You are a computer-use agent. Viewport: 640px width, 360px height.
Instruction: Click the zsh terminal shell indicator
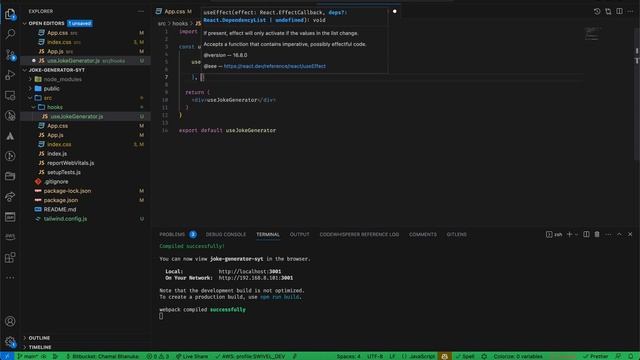coord(554,234)
